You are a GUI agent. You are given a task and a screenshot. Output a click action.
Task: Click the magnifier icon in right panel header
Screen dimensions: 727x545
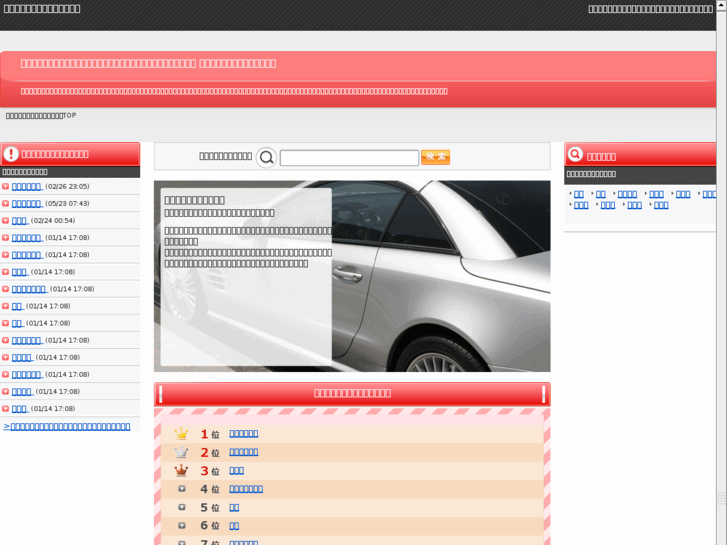pos(575,154)
